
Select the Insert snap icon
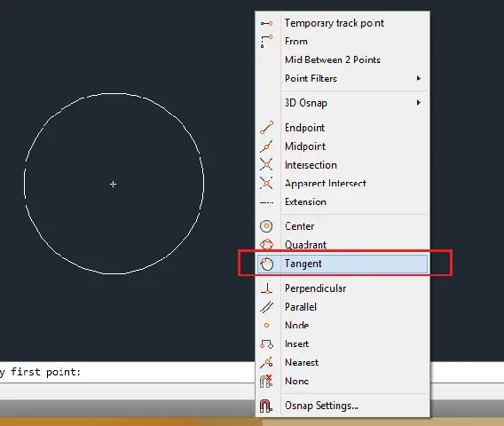(266, 344)
